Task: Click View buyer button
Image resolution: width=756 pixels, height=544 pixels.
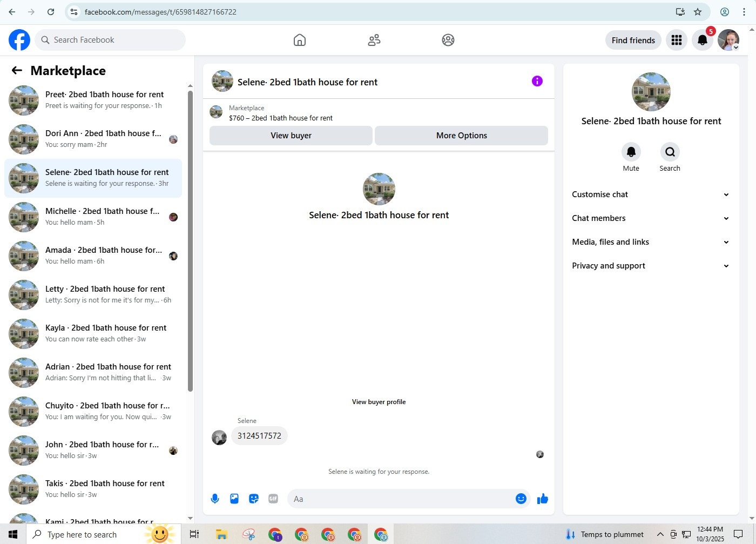Action: 291,136
